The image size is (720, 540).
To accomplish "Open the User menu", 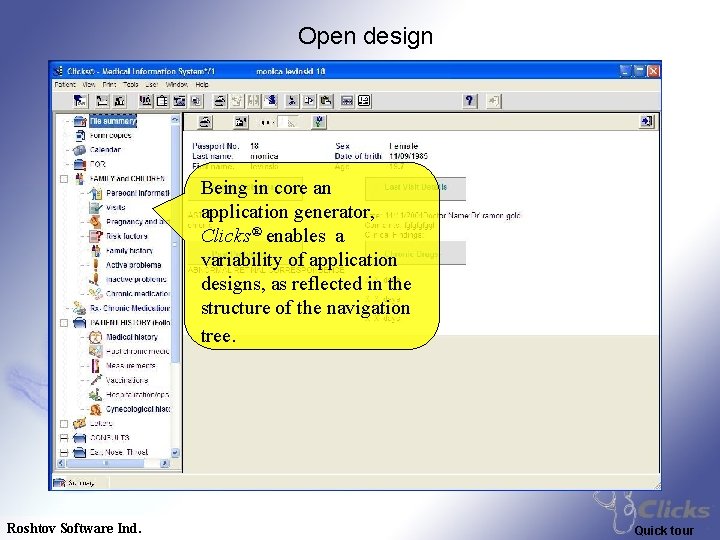I will tap(152, 84).
